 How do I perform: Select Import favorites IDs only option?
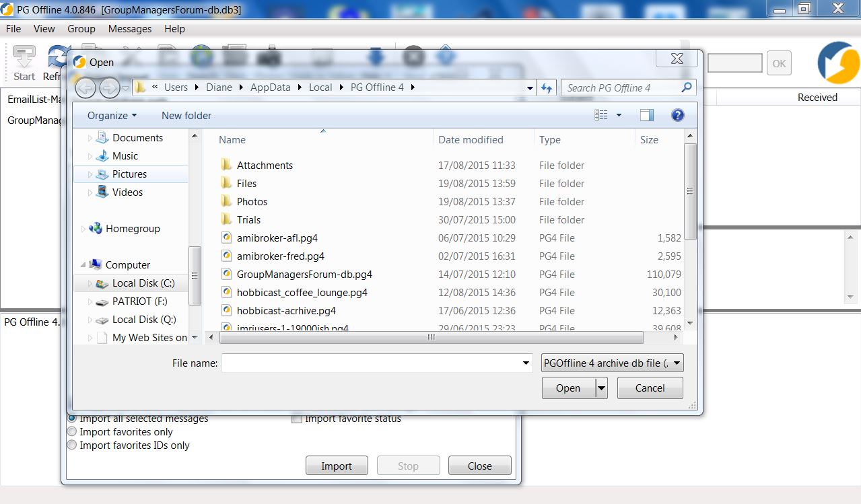coord(72,445)
